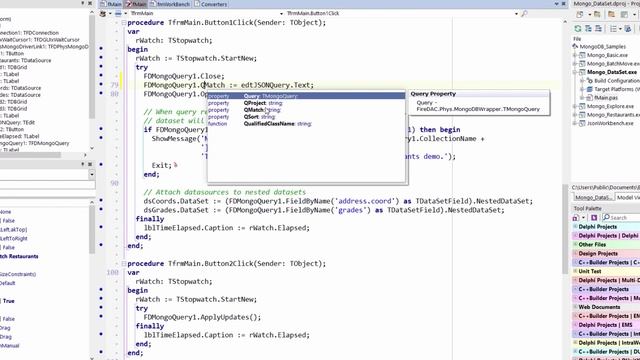Select Build Configurations node
The height and width of the screenshot is (360, 640).
tap(617, 81)
